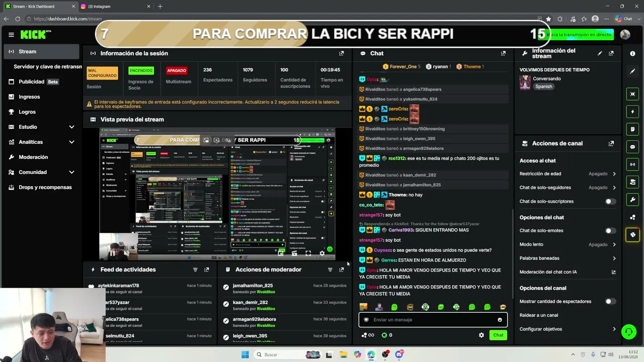
Task: Toggle the wrench icon in the right rail
Action: (633, 200)
